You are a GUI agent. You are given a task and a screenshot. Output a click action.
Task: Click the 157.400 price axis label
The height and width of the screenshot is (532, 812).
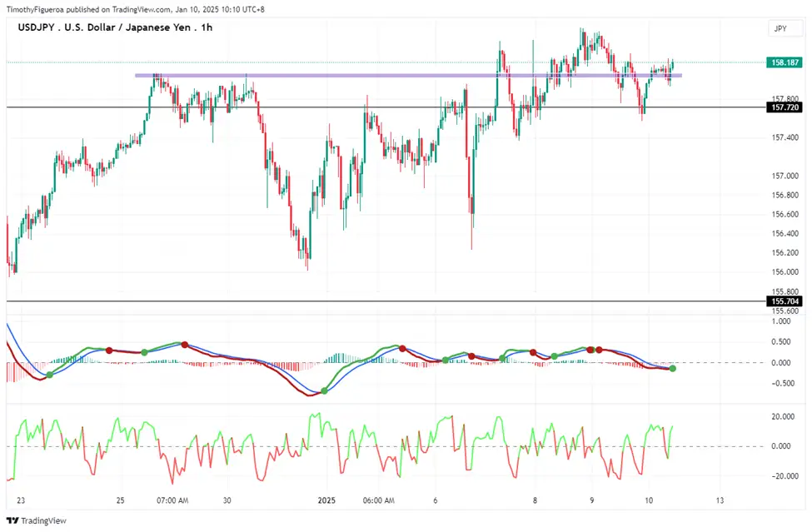pyautogui.click(x=785, y=137)
